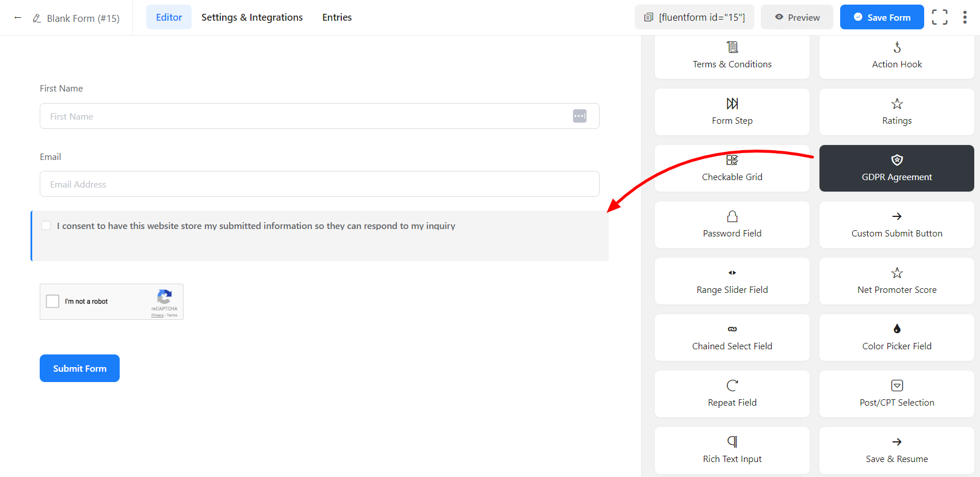Add the Chained Select Field
The height and width of the screenshot is (477, 980).
[732, 338]
